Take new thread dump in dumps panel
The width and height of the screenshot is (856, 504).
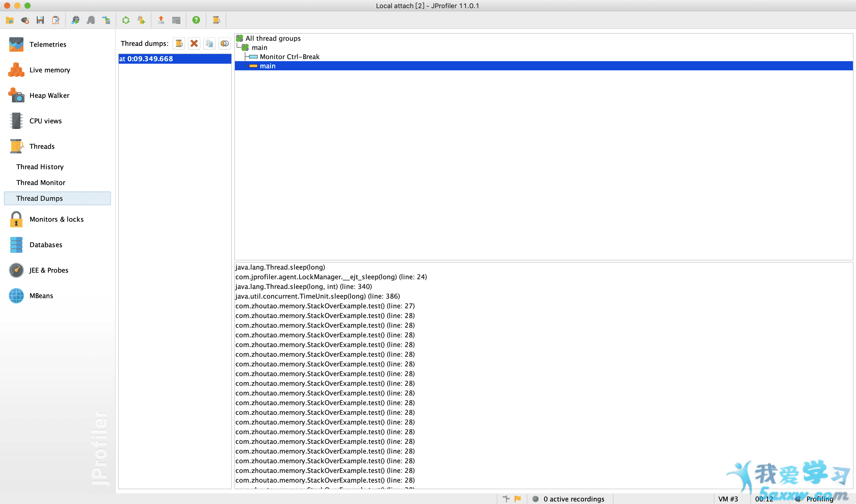(x=179, y=44)
